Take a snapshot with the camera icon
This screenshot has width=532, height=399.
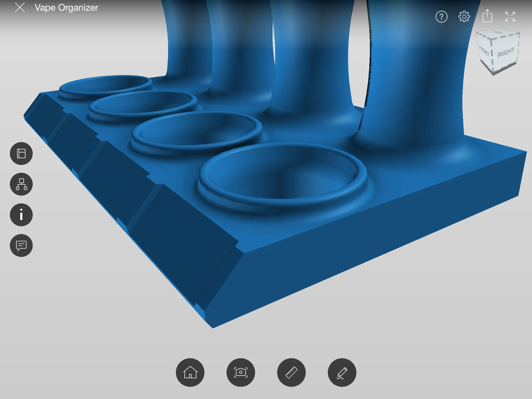click(241, 373)
